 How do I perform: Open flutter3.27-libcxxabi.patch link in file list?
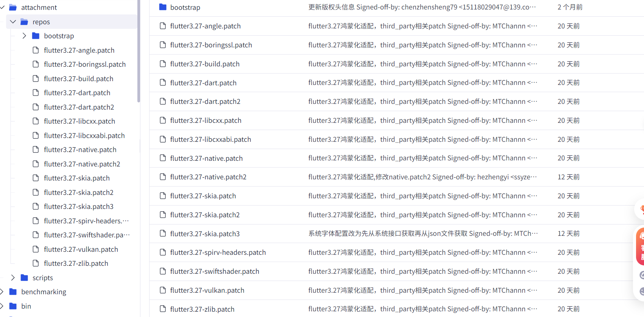pyautogui.click(x=211, y=139)
